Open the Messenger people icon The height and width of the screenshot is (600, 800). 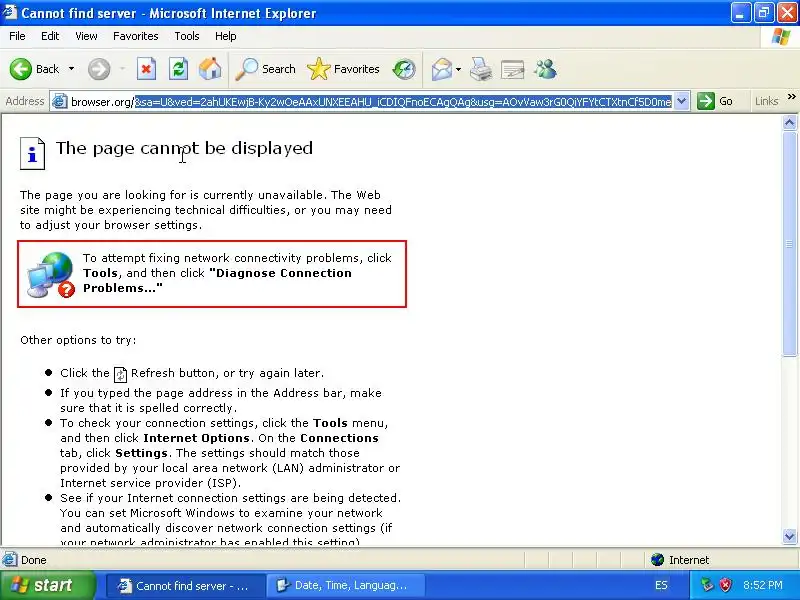pyautogui.click(x=545, y=69)
